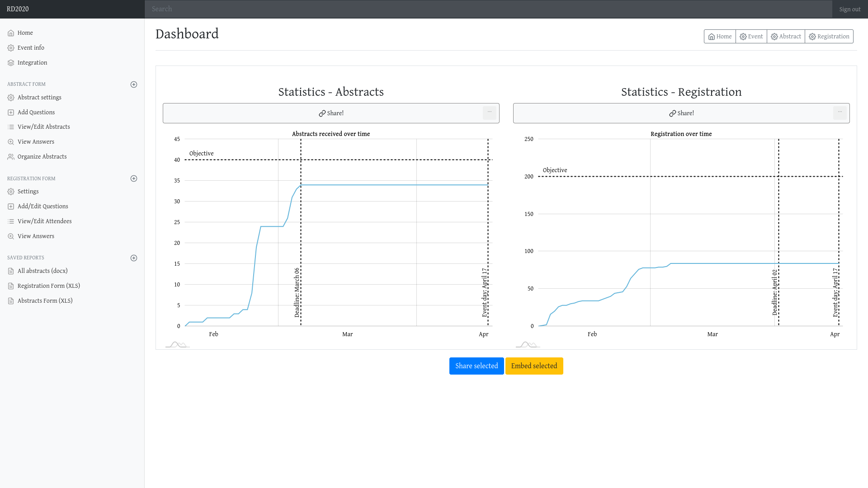Focus the Search input field
Viewport: 868px width, 488px height.
[488, 9]
